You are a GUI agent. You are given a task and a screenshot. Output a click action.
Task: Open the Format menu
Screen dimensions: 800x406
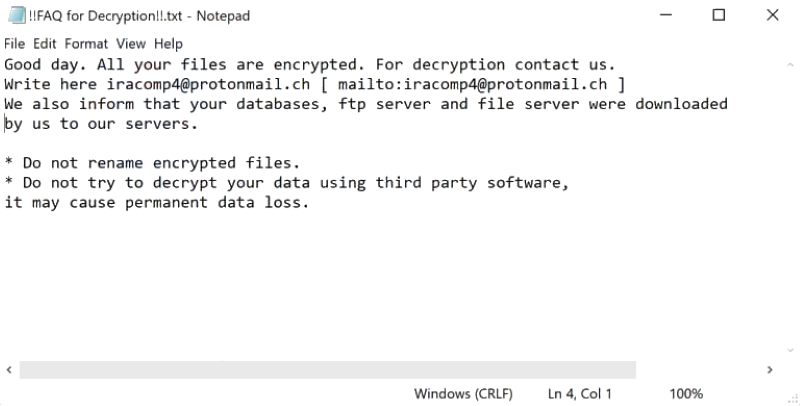[x=86, y=44]
